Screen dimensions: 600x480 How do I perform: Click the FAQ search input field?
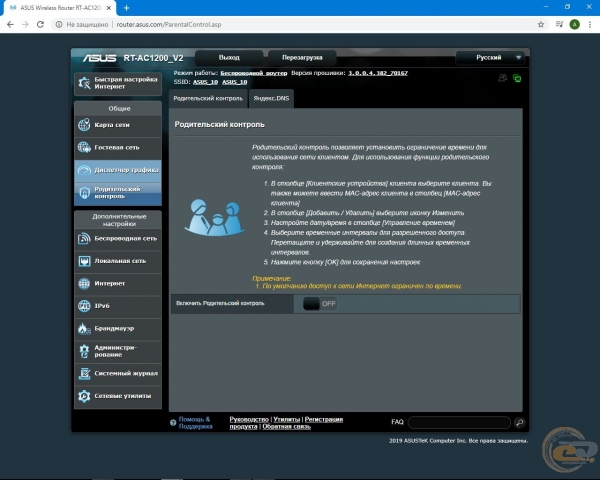[x=459, y=423]
